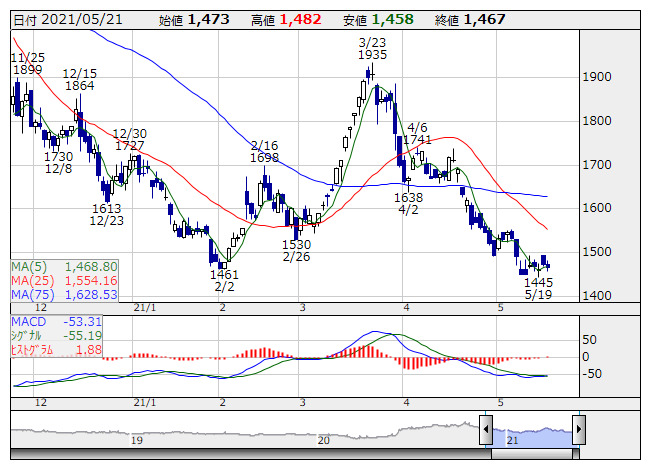Viewport: 653px width, 470px height.
Task: Click the 4/6 peak label 1741
Action: tap(418, 141)
